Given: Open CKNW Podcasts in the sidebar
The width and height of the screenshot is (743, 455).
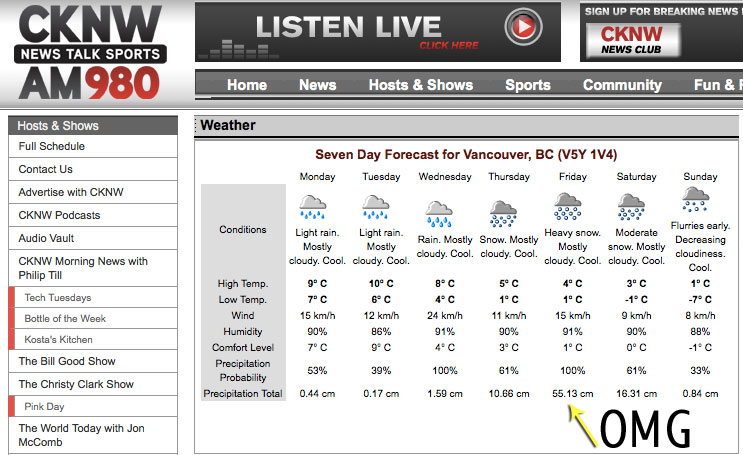Looking at the screenshot, I should (59, 215).
